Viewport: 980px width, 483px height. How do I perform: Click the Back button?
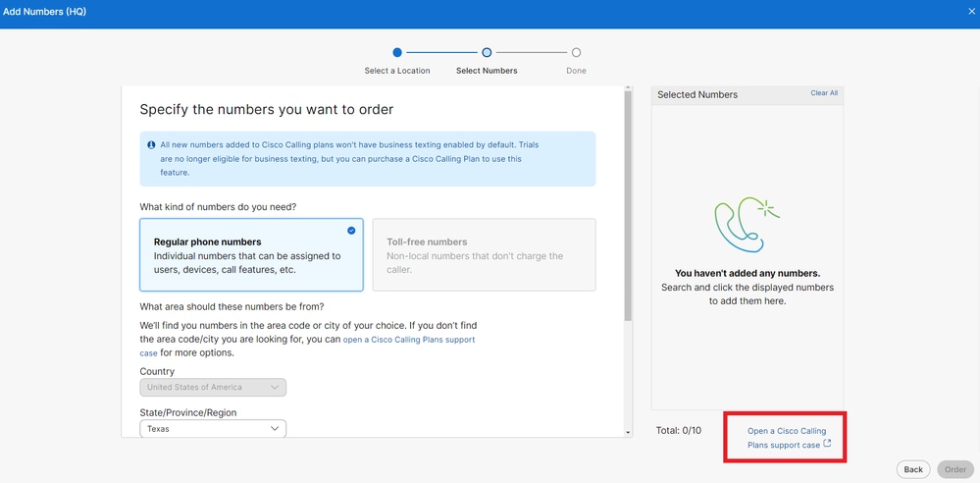[x=913, y=469]
